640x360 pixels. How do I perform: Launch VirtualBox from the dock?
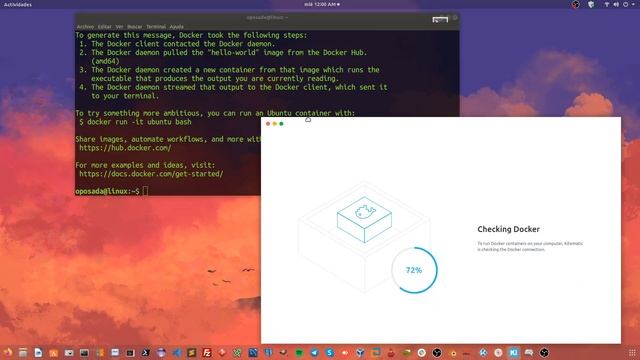pos(360,353)
